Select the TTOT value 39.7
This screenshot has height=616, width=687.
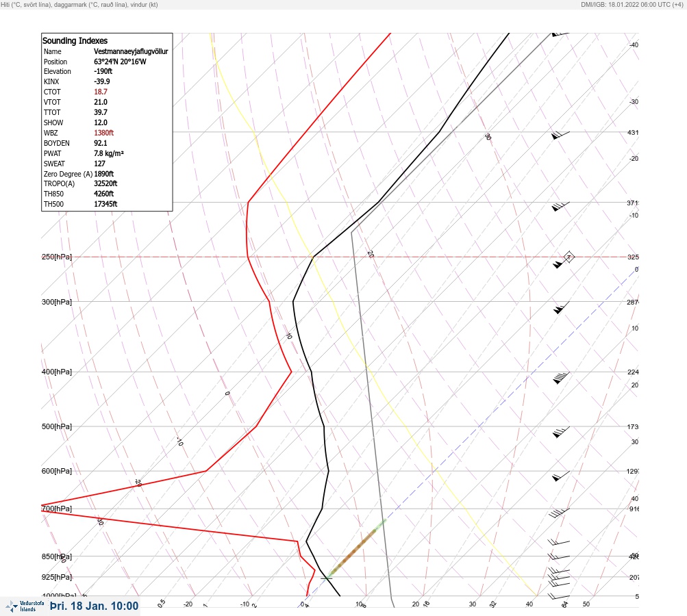coord(100,112)
